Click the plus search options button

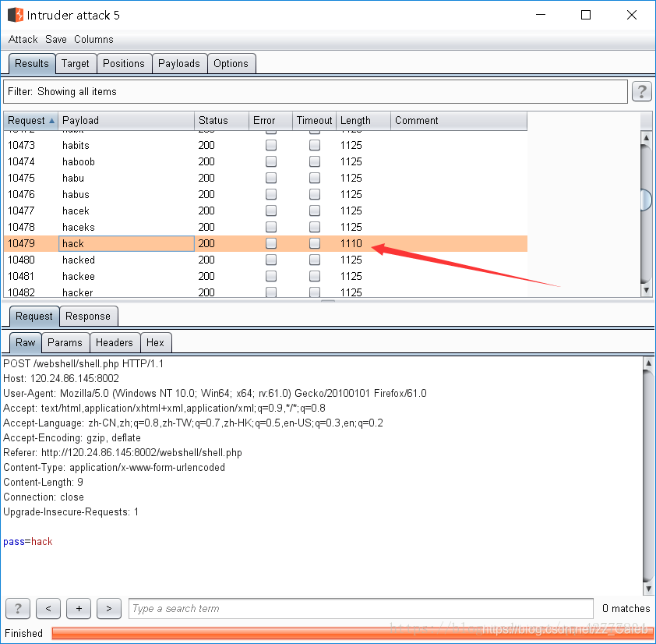(79, 608)
